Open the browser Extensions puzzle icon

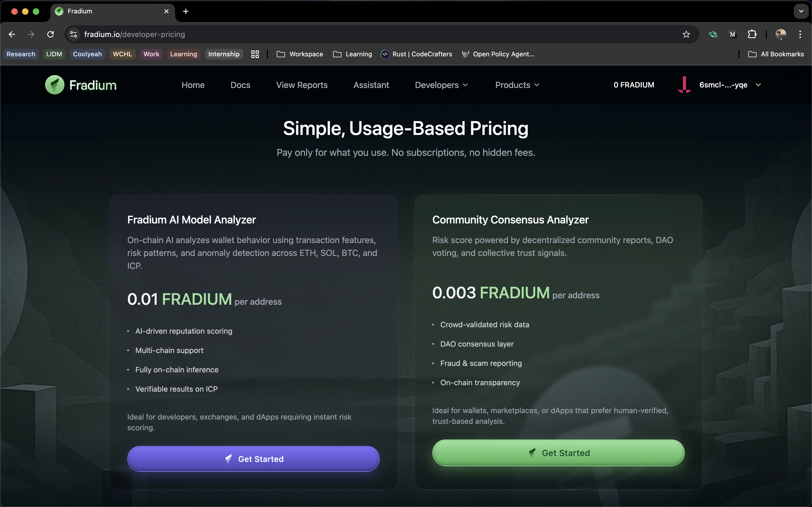[x=752, y=34]
